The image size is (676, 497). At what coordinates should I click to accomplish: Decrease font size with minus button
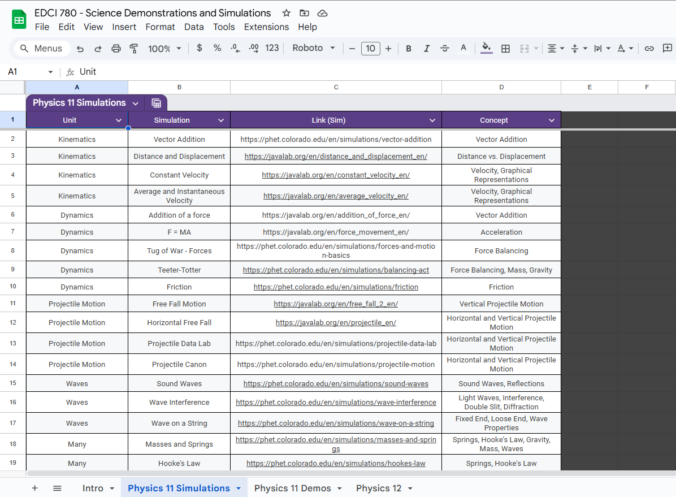[x=352, y=49]
